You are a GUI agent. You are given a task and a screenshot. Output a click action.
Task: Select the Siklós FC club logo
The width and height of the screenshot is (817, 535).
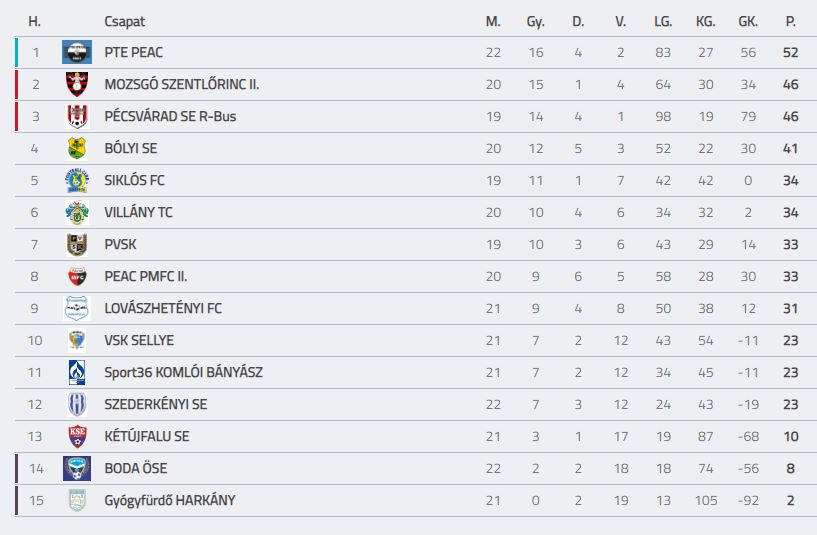click(x=77, y=180)
